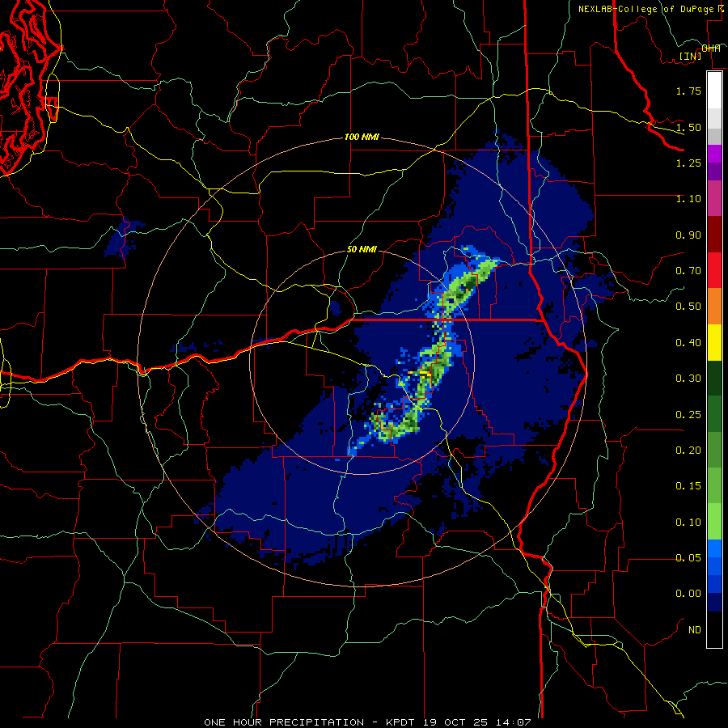Click the 0.50 legend value
Image resolution: width=728 pixels, height=728 pixels.
[x=688, y=307]
